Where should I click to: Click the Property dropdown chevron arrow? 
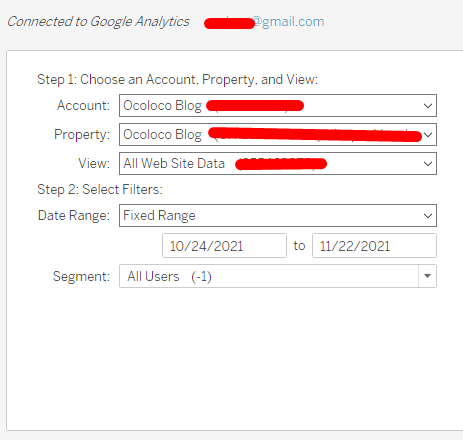(428, 135)
